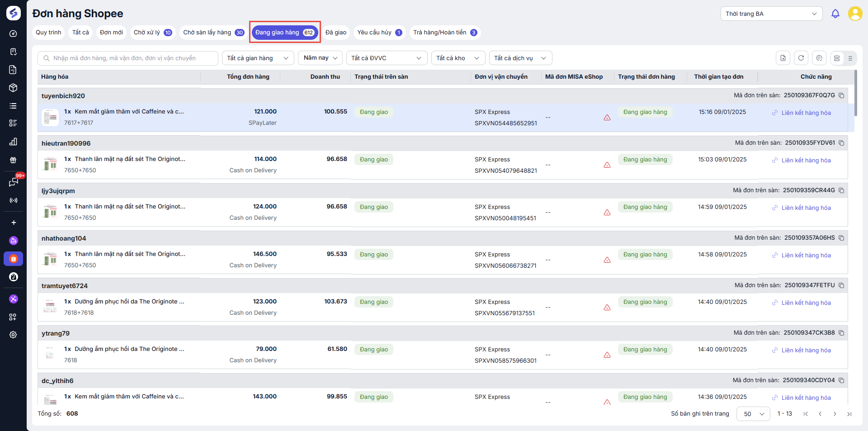This screenshot has width=868, height=431.
Task: Open the notifications bell
Action: point(835,14)
